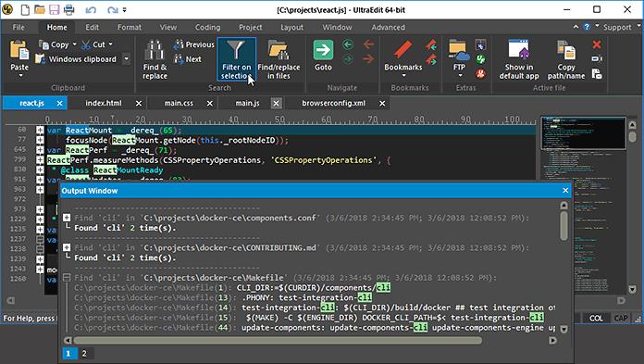The height and width of the screenshot is (364, 644).
Task: Go to previous bookmark icon
Action: point(431,44)
